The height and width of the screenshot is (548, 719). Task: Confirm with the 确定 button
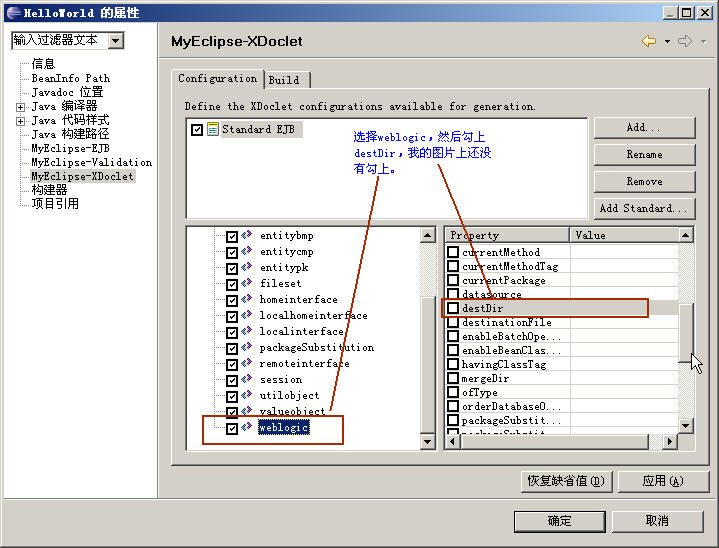[559, 521]
